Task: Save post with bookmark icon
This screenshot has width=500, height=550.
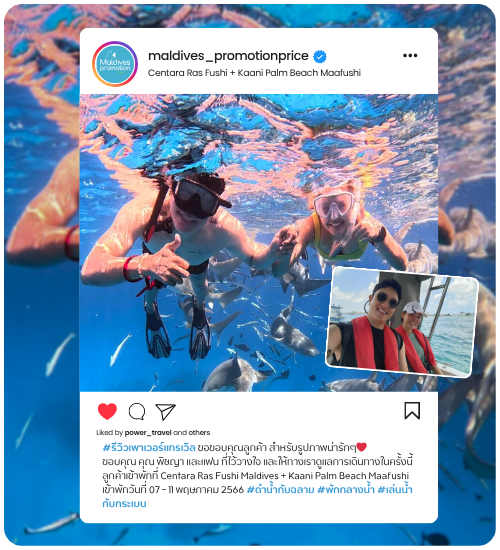Action: [412, 410]
